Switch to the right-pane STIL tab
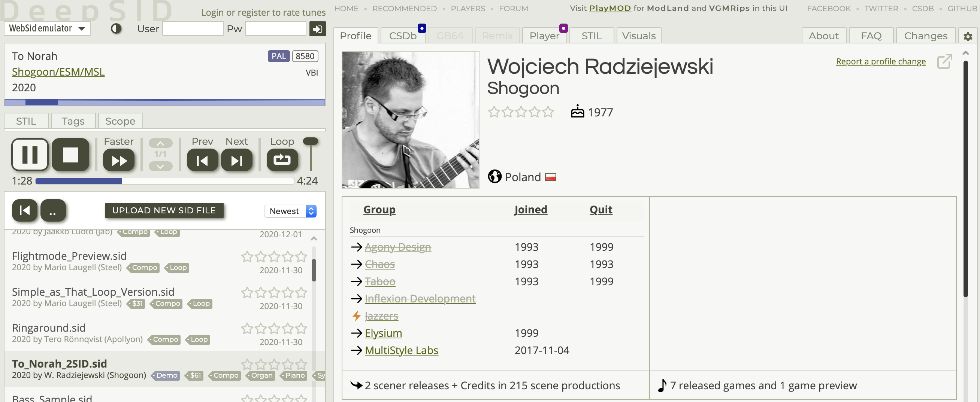Screen dimensions: 980x402 pyautogui.click(x=592, y=36)
